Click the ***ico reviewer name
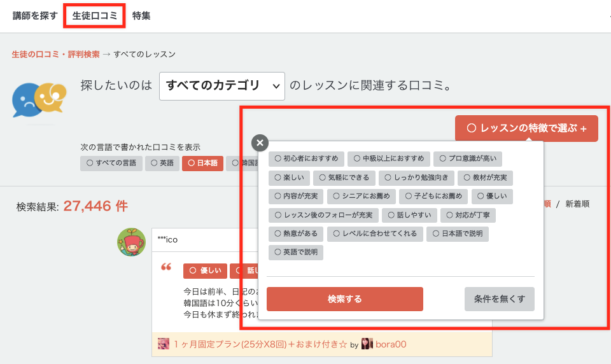Viewport: 611px width, 364px height. pos(167,240)
